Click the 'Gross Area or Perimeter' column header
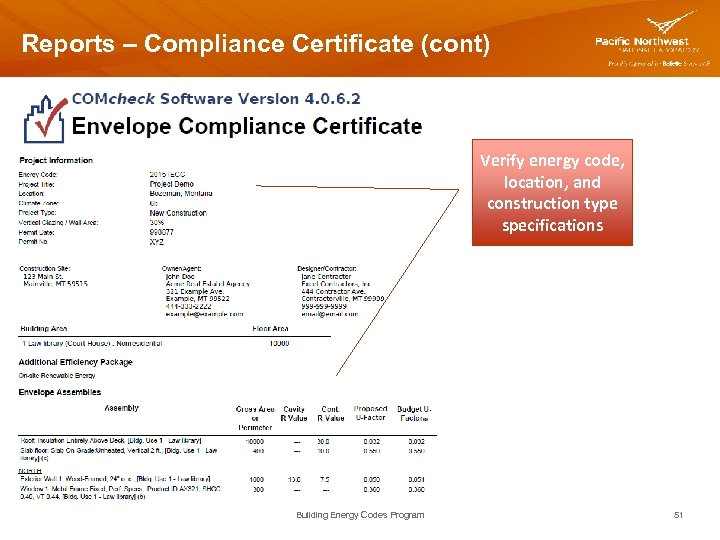 coord(255,418)
